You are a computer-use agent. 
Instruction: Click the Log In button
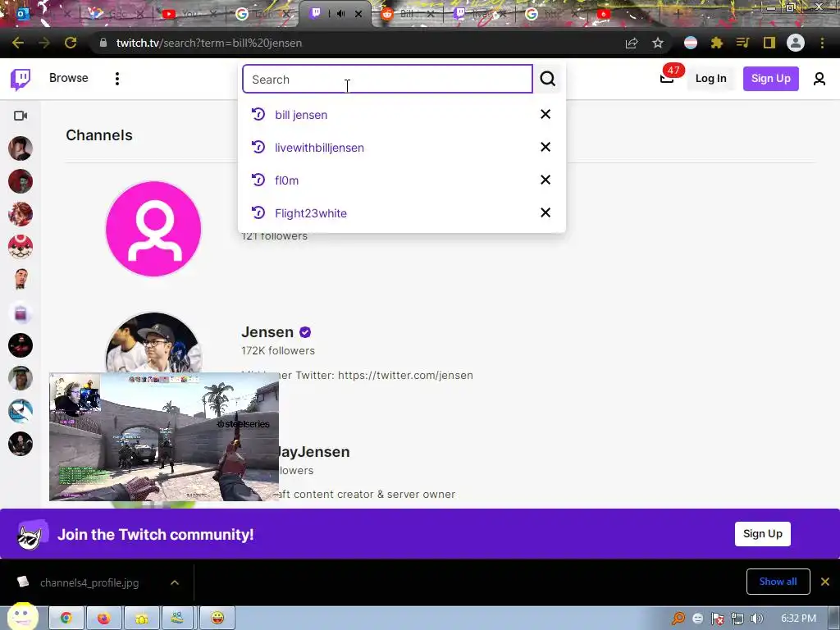(x=711, y=78)
